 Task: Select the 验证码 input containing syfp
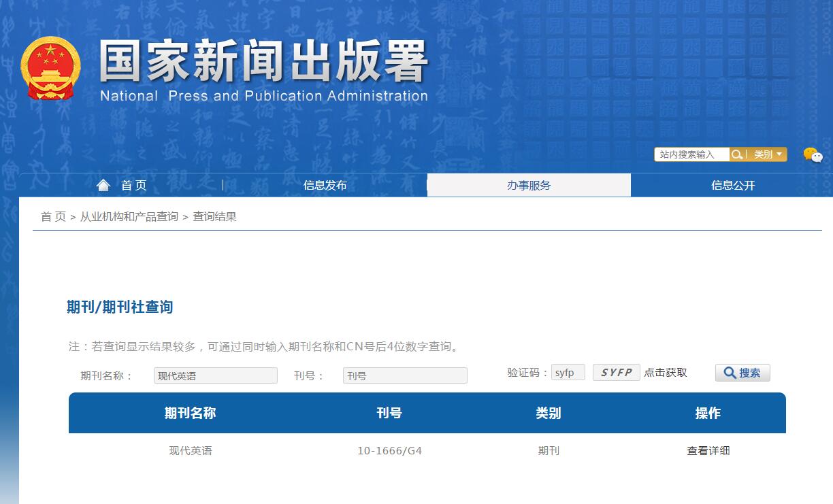pos(568,372)
